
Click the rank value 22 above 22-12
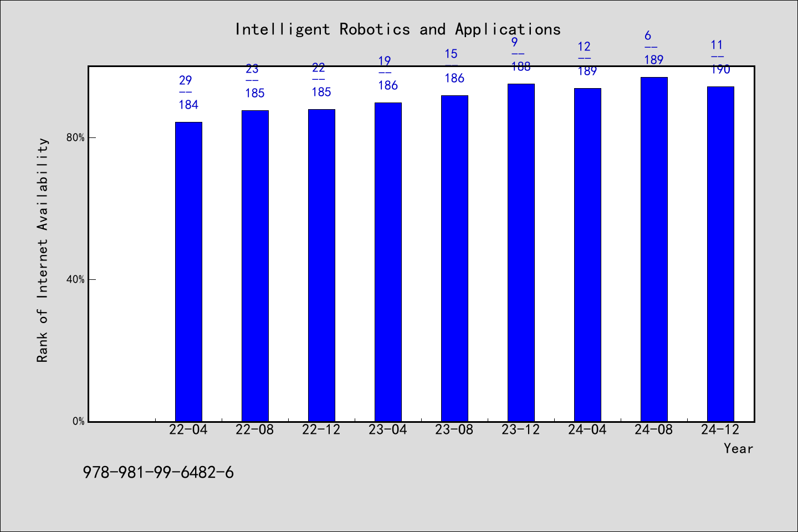pos(318,68)
